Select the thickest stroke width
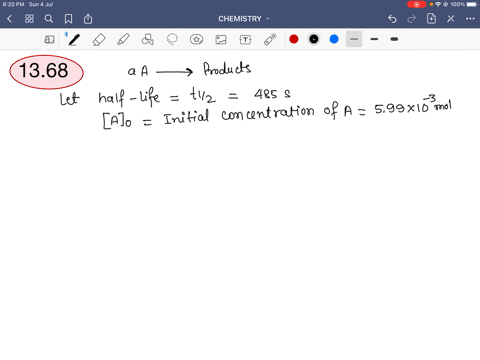Viewport: 480px width, 360px height. coord(394,39)
